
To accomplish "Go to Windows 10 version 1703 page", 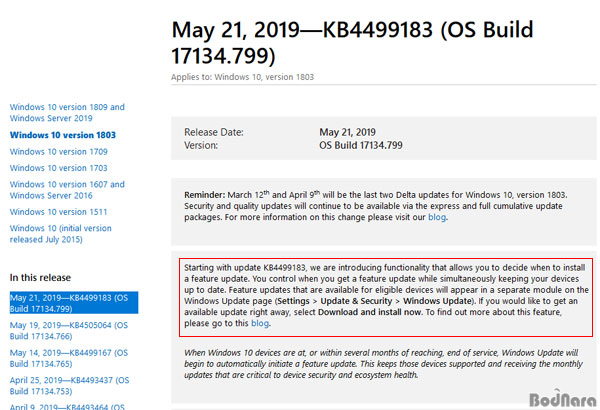I will click(59, 168).
